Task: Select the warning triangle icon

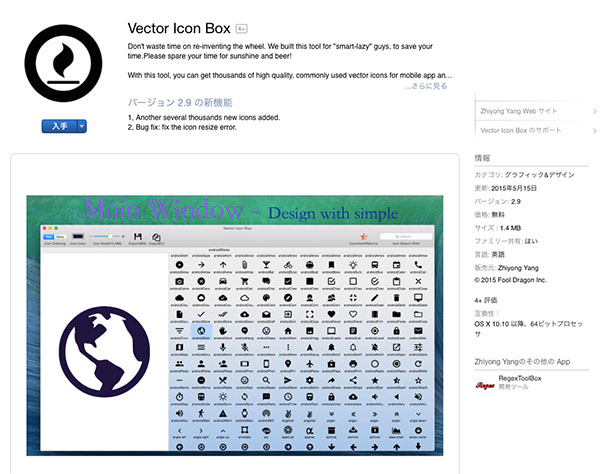Action: pos(223,413)
